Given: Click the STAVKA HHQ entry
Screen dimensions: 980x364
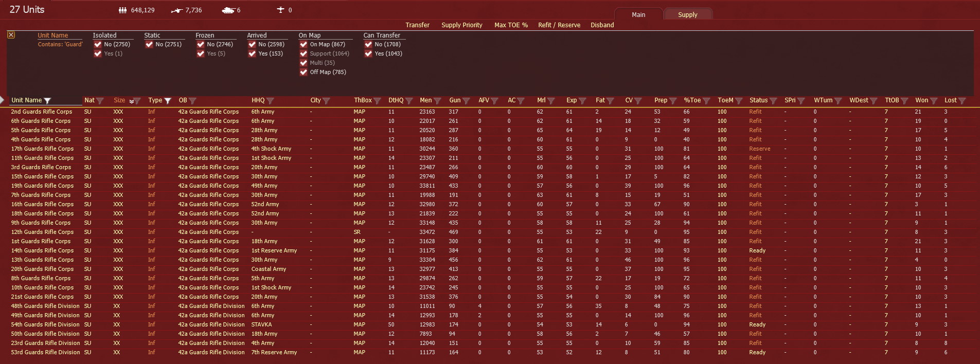Looking at the screenshot, I should tap(261, 324).
